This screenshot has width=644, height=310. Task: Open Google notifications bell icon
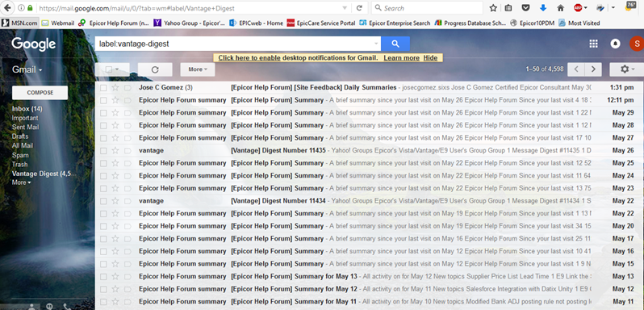[x=615, y=44]
